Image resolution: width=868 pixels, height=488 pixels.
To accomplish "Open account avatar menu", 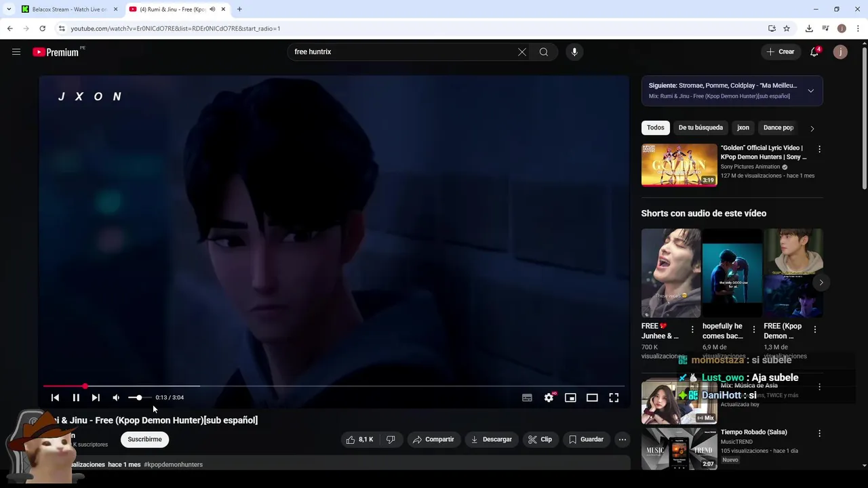I will [x=840, y=52].
